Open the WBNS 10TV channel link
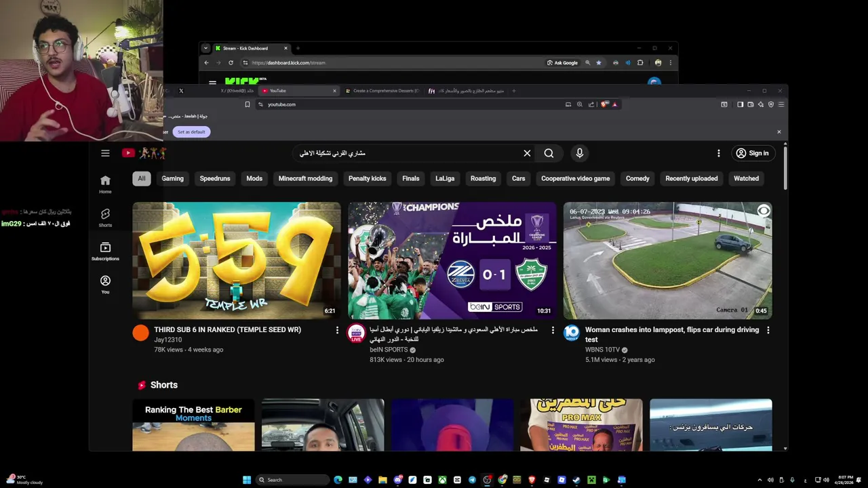The width and height of the screenshot is (868, 488). pos(602,350)
